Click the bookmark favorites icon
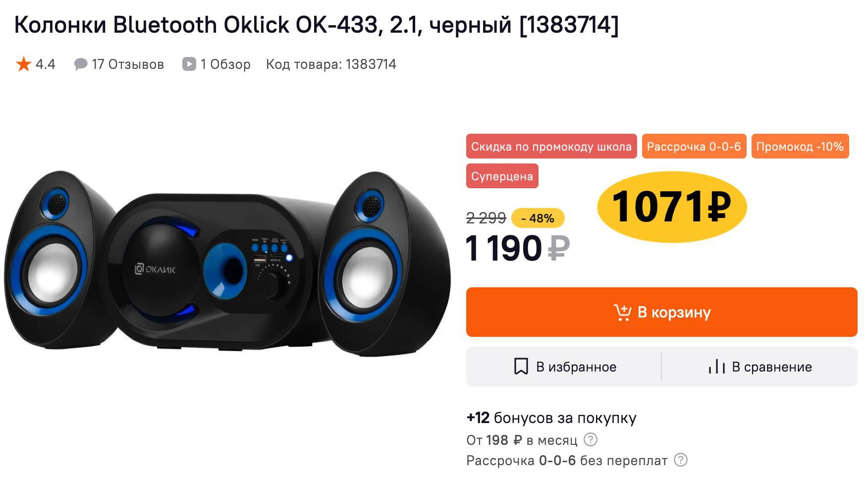 [521, 367]
